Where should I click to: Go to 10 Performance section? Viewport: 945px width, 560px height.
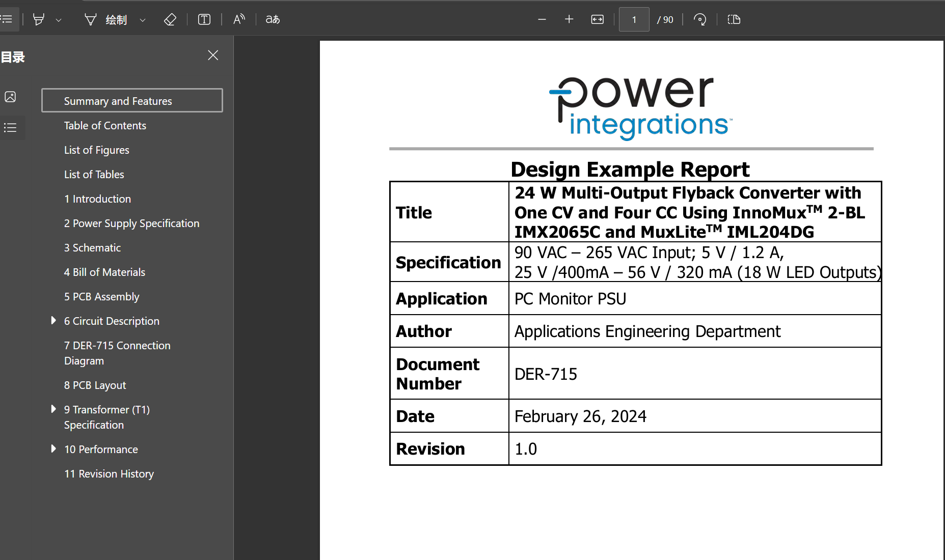[x=101, y=449]
